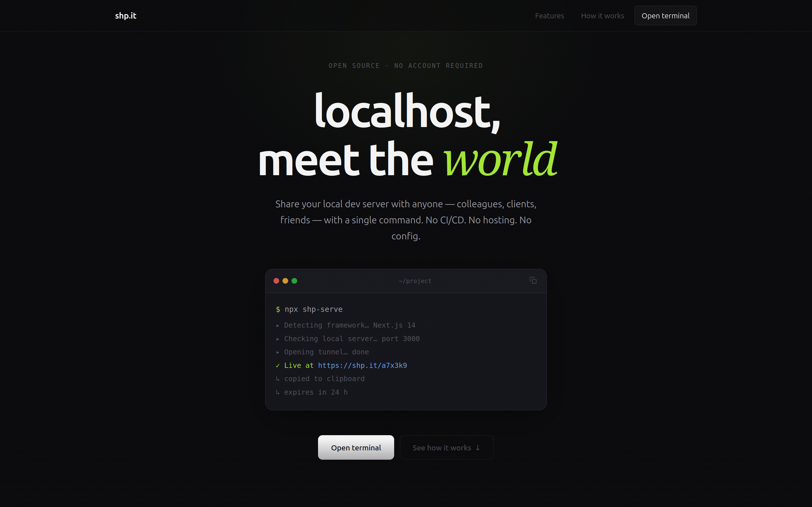Open the live link https://shp.it/a7x3k9
Image resolution: width=812 pixels, height=507 pixels.
[x=362, y=365]
